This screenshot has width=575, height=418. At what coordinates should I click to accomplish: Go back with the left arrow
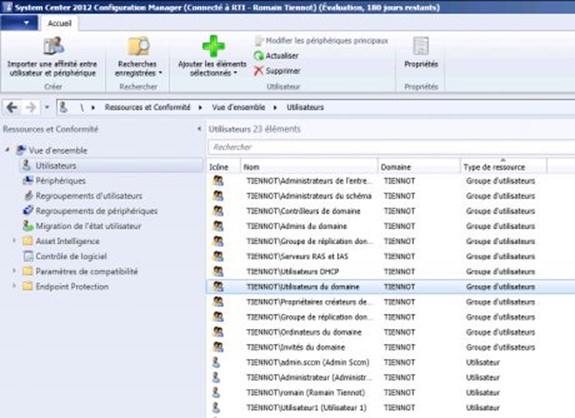[12, 107]
